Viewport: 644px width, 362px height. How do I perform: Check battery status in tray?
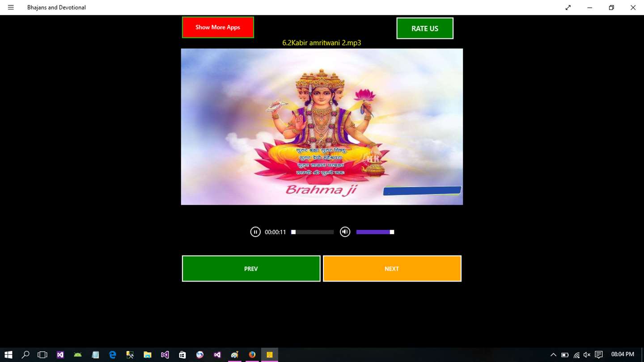click(x=565, y=355)
